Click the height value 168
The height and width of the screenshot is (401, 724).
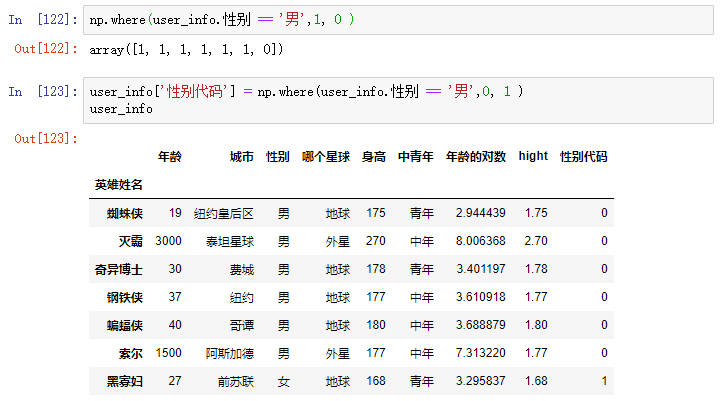pyautogui.click(x=376, y=381)
